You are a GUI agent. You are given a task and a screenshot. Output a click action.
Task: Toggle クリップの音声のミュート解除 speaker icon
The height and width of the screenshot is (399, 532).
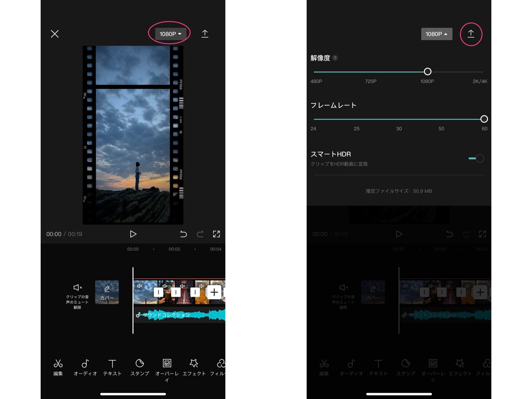[77, 287]
